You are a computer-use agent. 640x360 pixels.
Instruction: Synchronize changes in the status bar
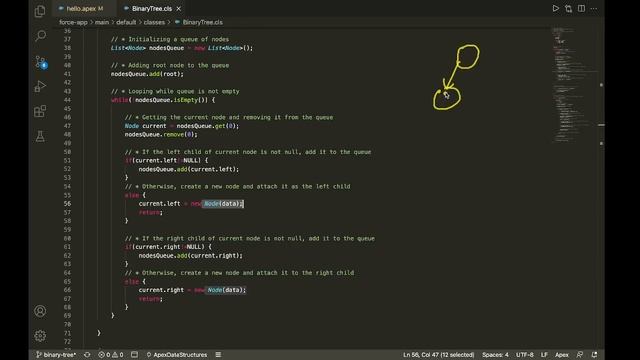coord(87,355)
